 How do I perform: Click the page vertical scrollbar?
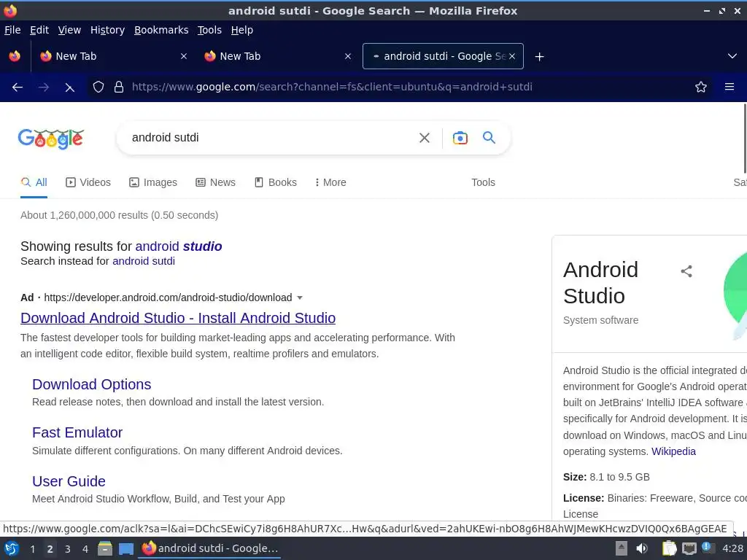tap(745, 138)
